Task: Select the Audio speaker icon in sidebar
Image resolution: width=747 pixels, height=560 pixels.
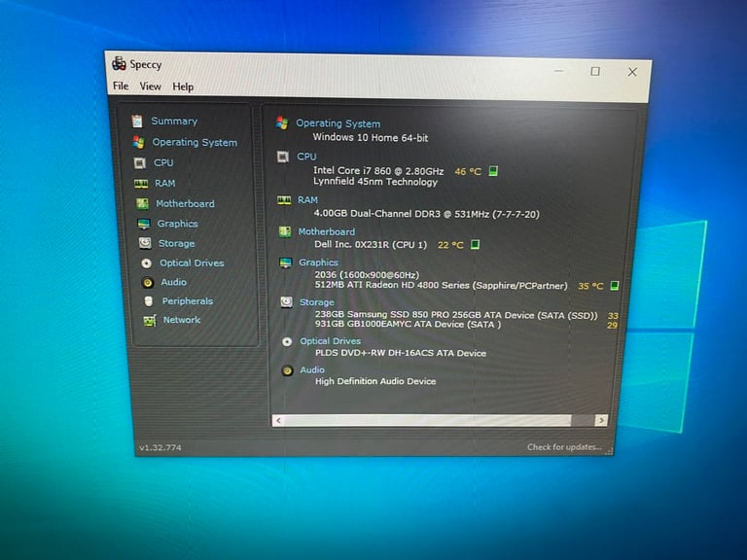Action: (x=148, y=282)
